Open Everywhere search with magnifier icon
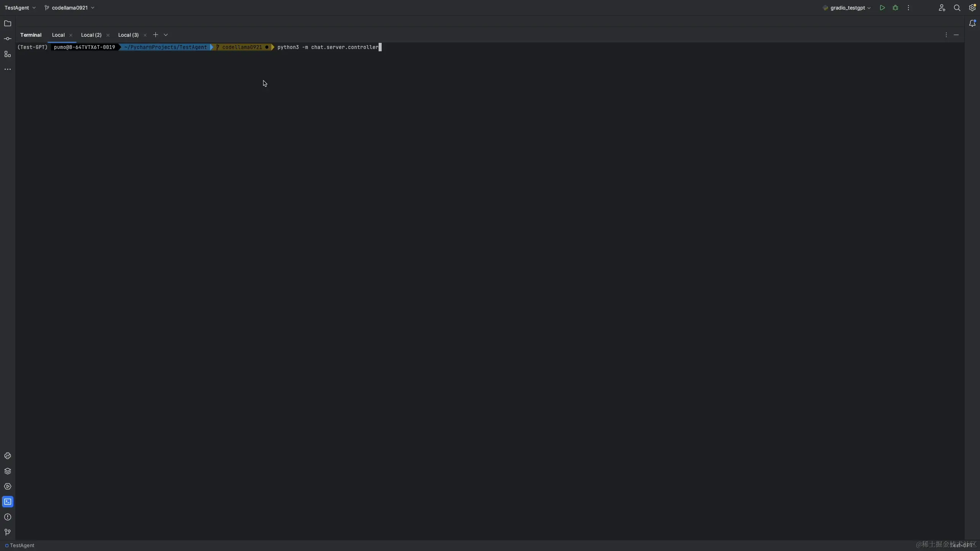Image resolution: width=980 pixels, height=551 pixels. tap(957, 7)
